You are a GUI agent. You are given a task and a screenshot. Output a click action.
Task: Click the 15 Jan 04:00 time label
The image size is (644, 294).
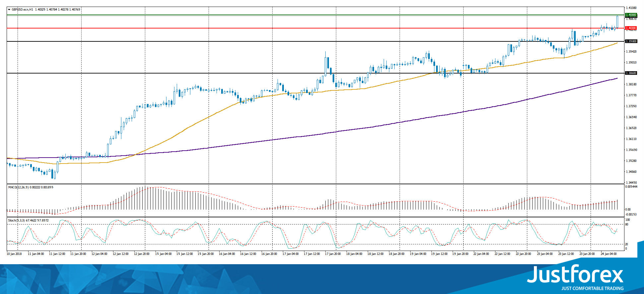click(x=163, y=254)
